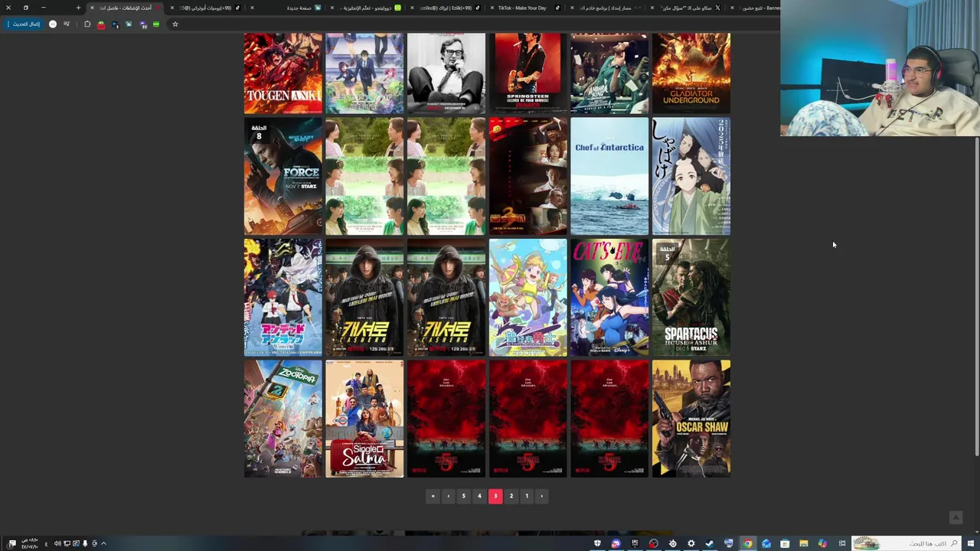Open Settings gear from the taskbar
This screenshot has width=980, height=551.
691,543
